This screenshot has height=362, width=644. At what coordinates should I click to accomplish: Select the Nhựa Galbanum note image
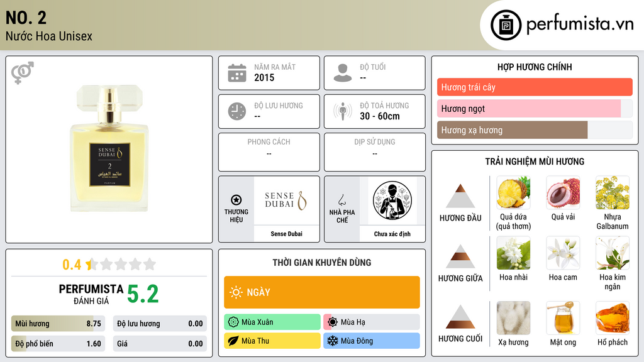coord(613,192)
